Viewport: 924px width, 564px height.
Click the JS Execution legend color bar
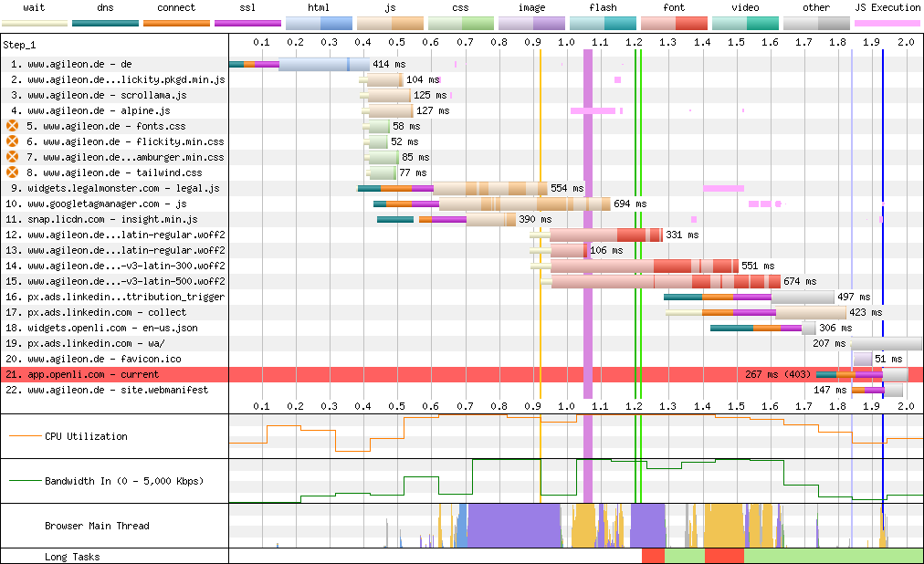[887, 24]
